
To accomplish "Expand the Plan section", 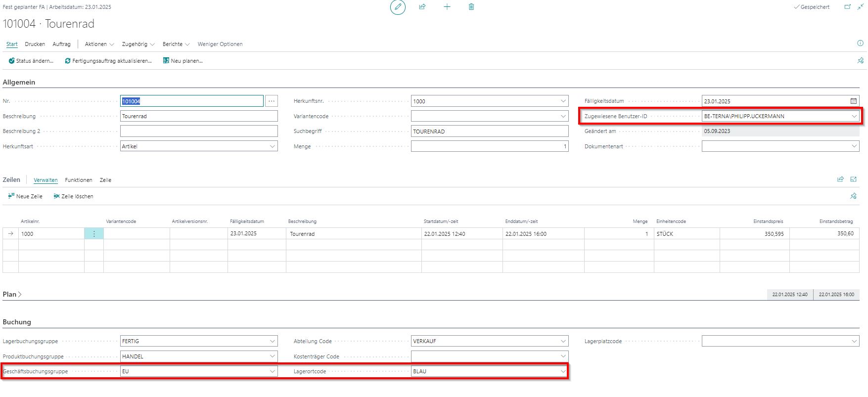I will (12, 294).
